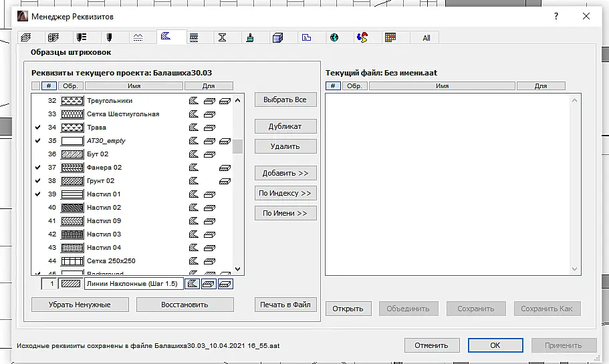Click cut fill icon in Фанера 02 row

coord(225,168)
